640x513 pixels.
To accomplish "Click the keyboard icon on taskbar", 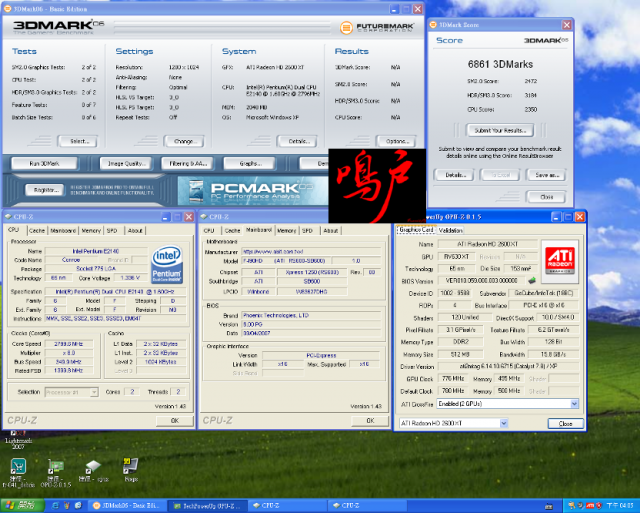I will [549, 506].
